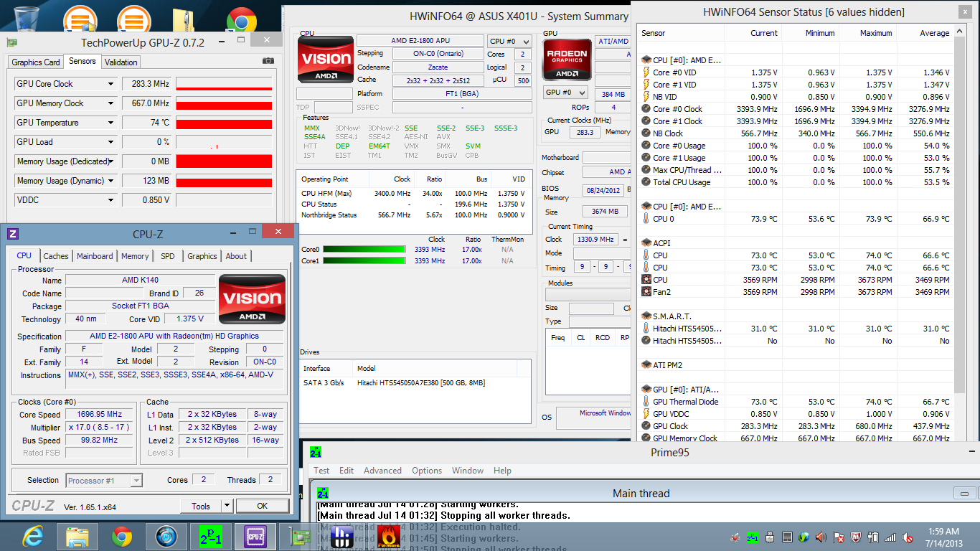
Task: Open the GPU Memory Clock sensor dropdown
Action: [x=110, y=103]
